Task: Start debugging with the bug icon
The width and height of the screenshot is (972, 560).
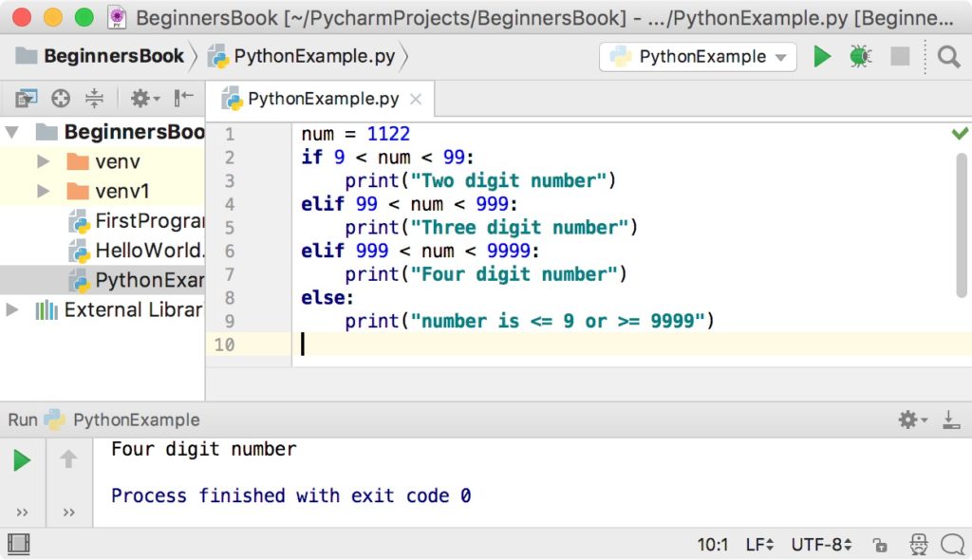Action: (x=861, y=56)
